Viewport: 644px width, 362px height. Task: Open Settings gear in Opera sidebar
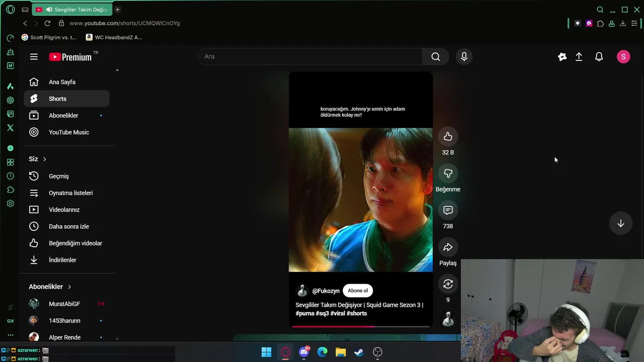(x=10, y=204)
